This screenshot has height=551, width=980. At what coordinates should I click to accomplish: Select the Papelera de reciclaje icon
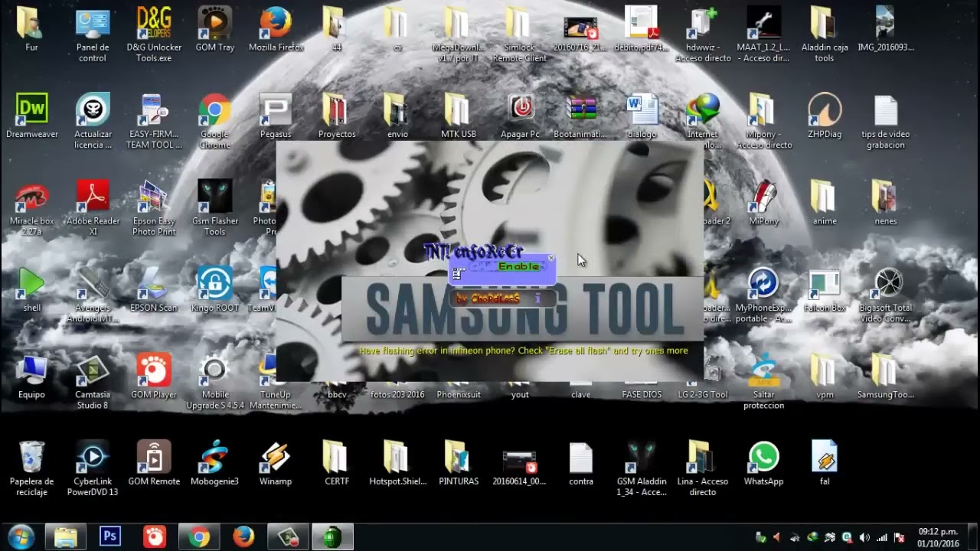(x=32, y=469)
